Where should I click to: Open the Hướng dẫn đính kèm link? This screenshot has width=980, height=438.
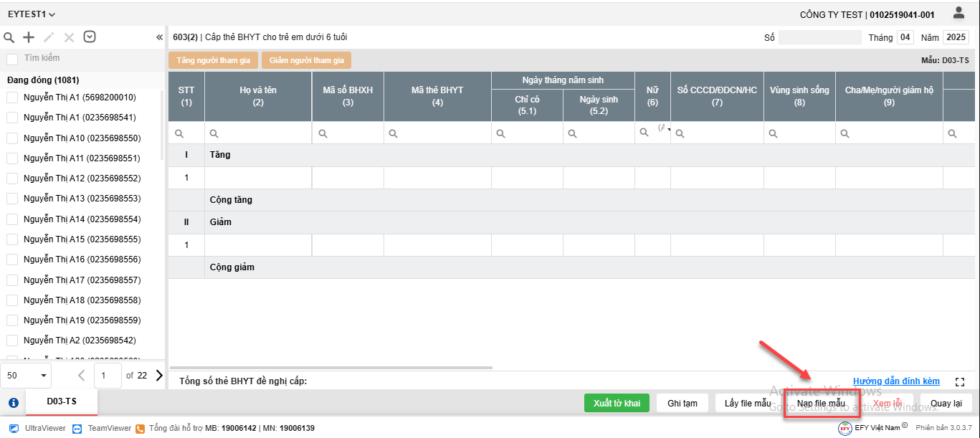click(896, 381)
